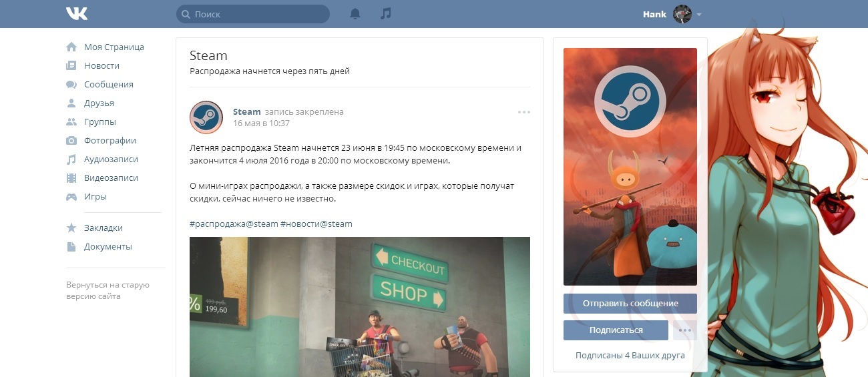
Task: Click Вернуться на старую версию сайта link
Action: [107, 290]
